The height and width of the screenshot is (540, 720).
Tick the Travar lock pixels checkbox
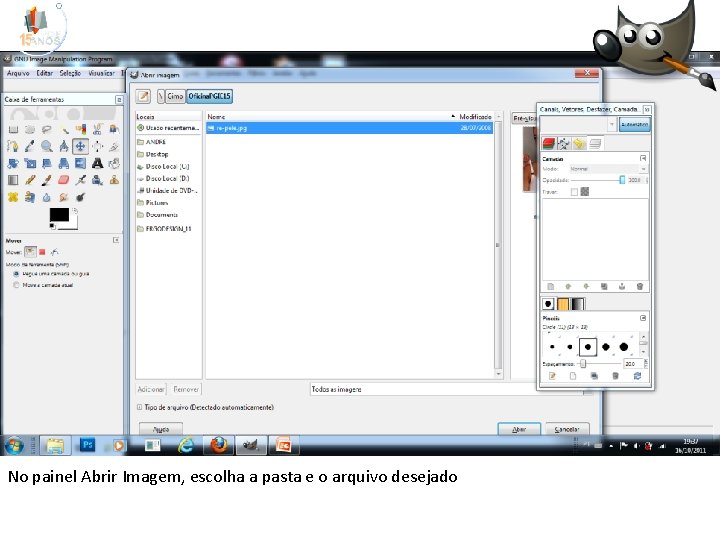point(574,192)
